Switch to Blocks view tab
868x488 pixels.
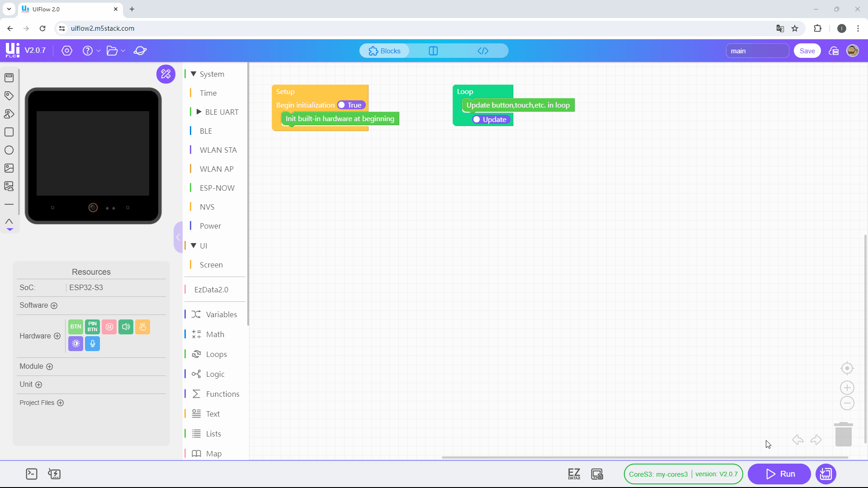click(x=384, y=51)
